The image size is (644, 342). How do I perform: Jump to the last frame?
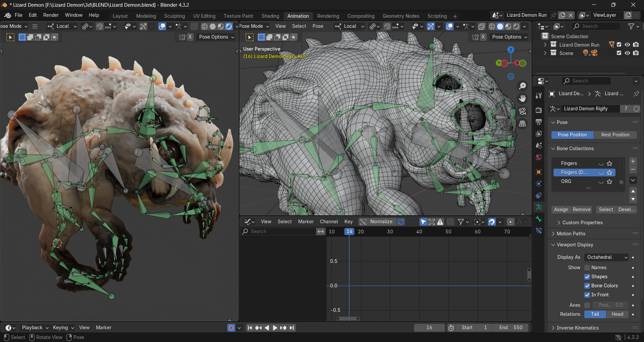click(x=292, y=328)
